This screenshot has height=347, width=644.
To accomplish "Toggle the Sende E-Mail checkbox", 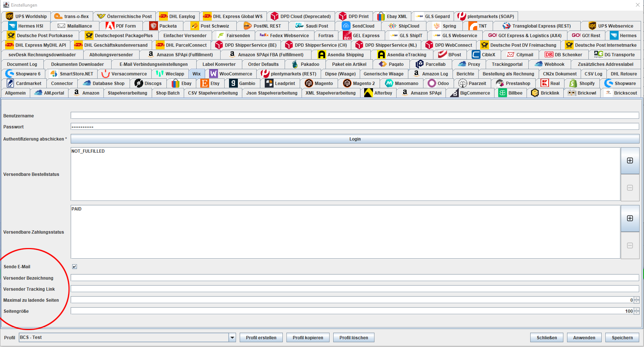I will [74, 266].
